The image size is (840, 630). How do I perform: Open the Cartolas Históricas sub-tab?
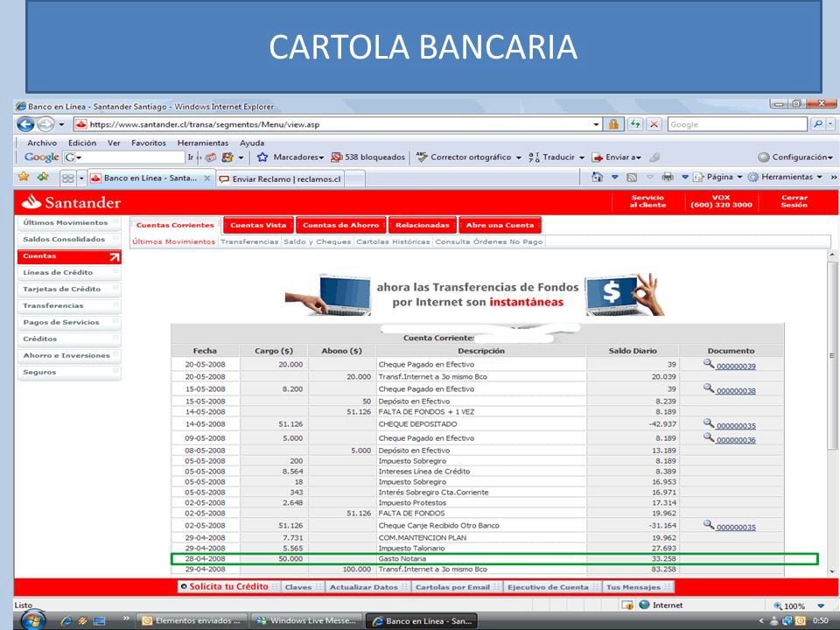393,241
